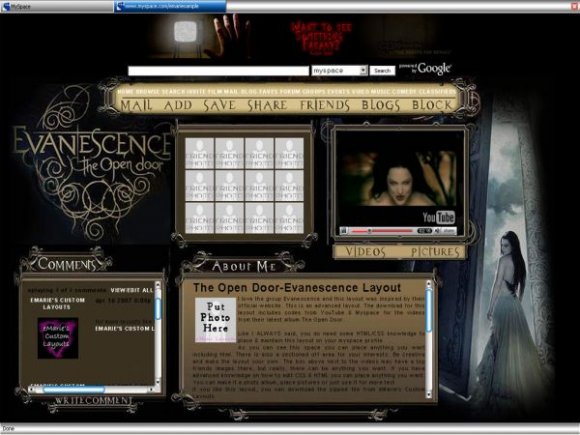Pause the YouTube video player
Screen dimensions: 580x435
(344, 231)
